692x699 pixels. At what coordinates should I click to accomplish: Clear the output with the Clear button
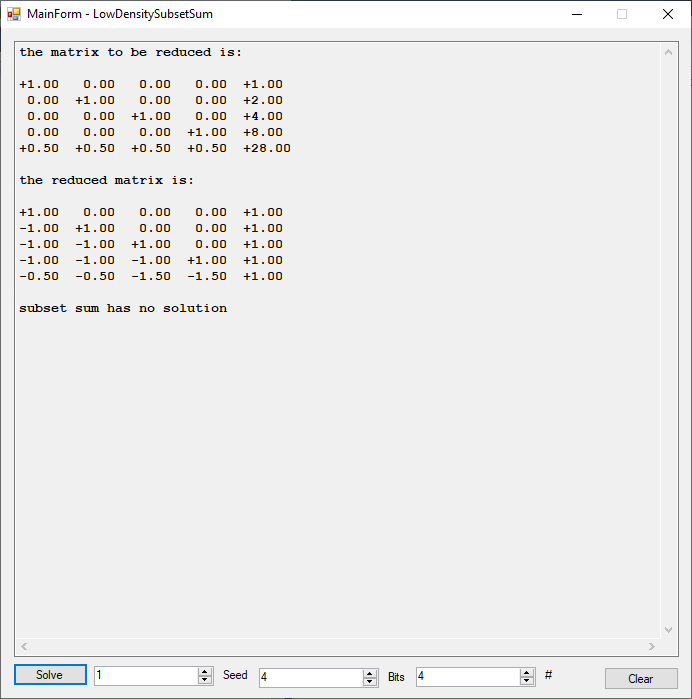pos(641,678)
